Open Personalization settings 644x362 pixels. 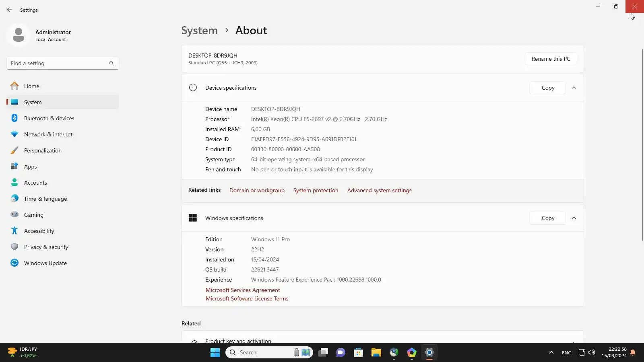[x=63, y=150]
